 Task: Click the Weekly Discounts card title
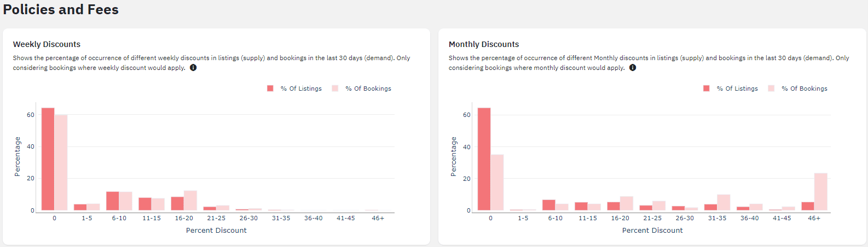[47, 44]
